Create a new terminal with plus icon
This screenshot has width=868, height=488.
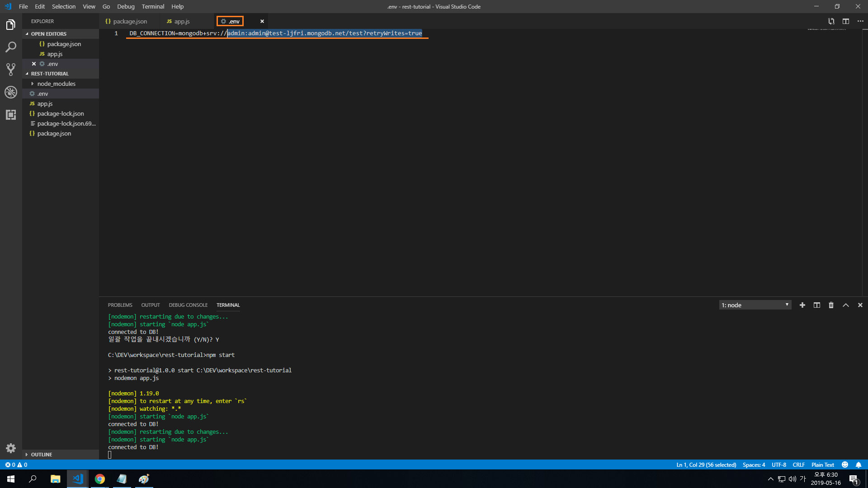[802, 305]
